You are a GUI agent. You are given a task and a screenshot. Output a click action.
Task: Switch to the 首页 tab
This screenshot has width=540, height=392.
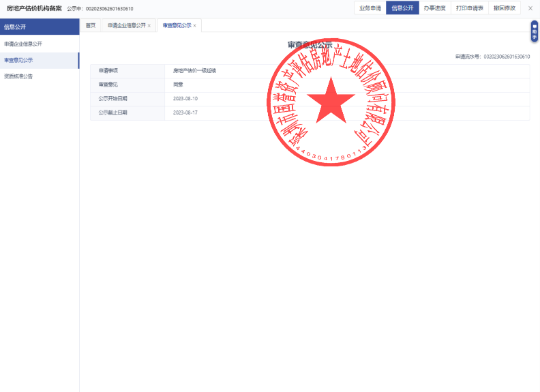(x=91, y=26)
